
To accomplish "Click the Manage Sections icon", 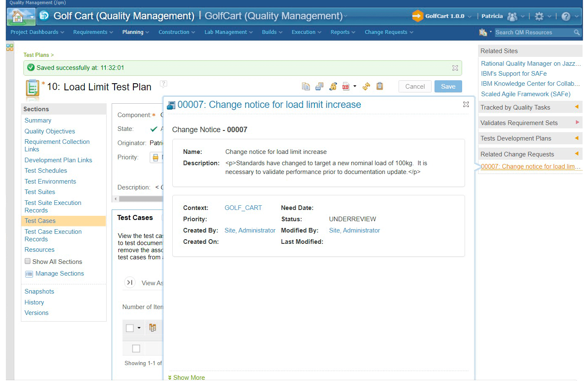I will 29,274.
